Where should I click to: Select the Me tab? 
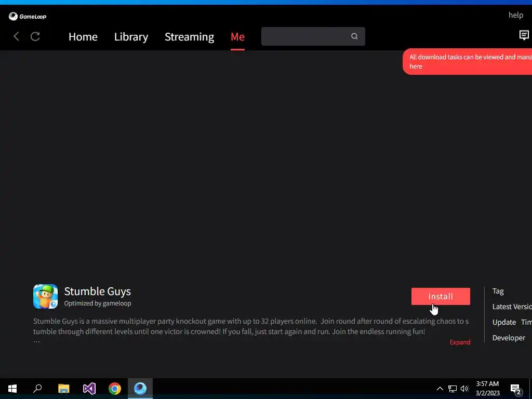point(237,37)
